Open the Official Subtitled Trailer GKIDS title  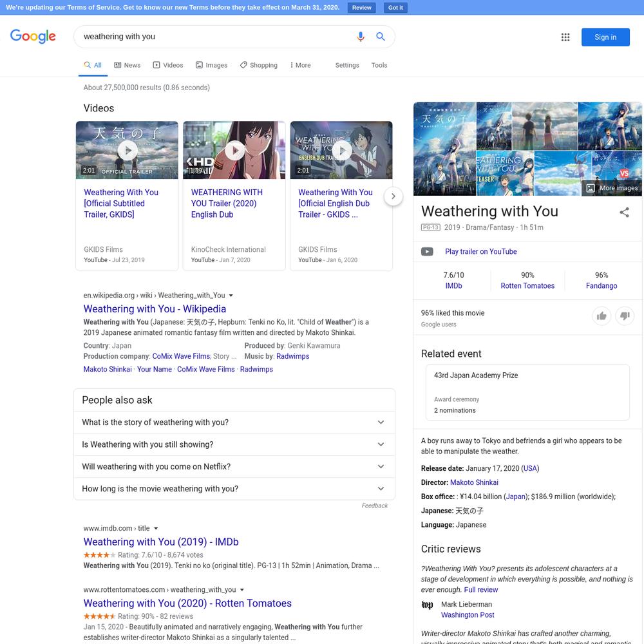pyautogui.click(x=121, y=204)
